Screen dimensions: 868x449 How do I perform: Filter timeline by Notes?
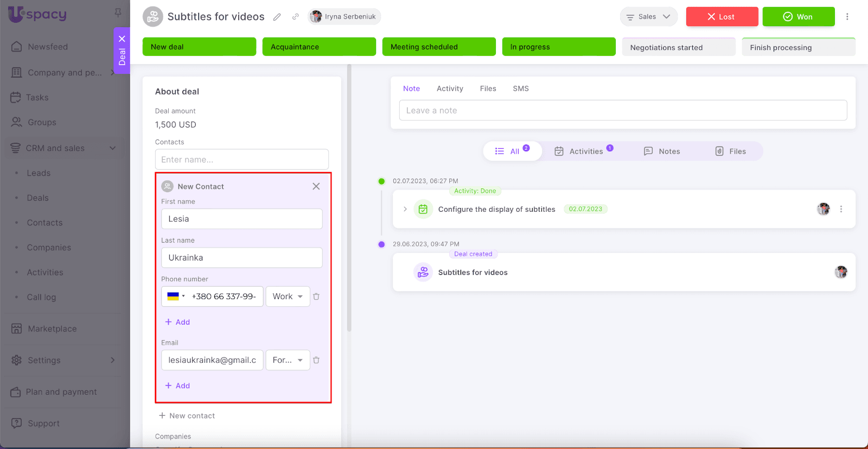[x=662, y=151]
